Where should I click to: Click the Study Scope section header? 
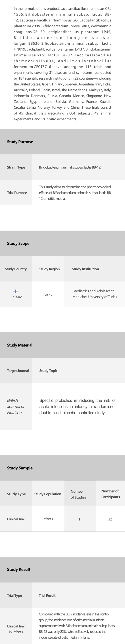pos(18,243)
